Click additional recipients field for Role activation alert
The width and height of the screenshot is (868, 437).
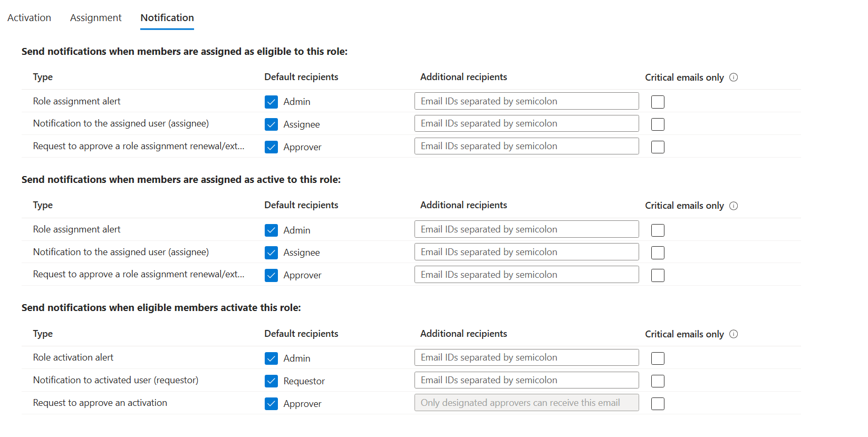pyautogui.click(x=526, y=357)
